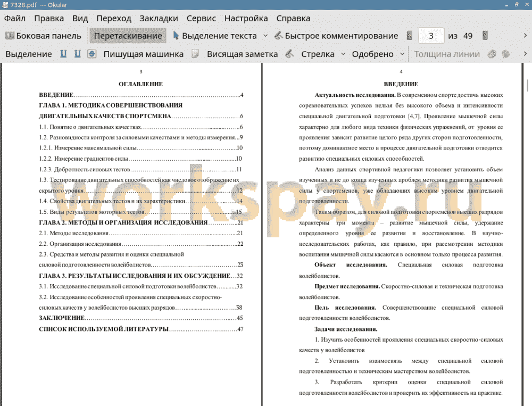
Task: Open the dropdown arrow next to Одобрено
Action: coord(402,54)
